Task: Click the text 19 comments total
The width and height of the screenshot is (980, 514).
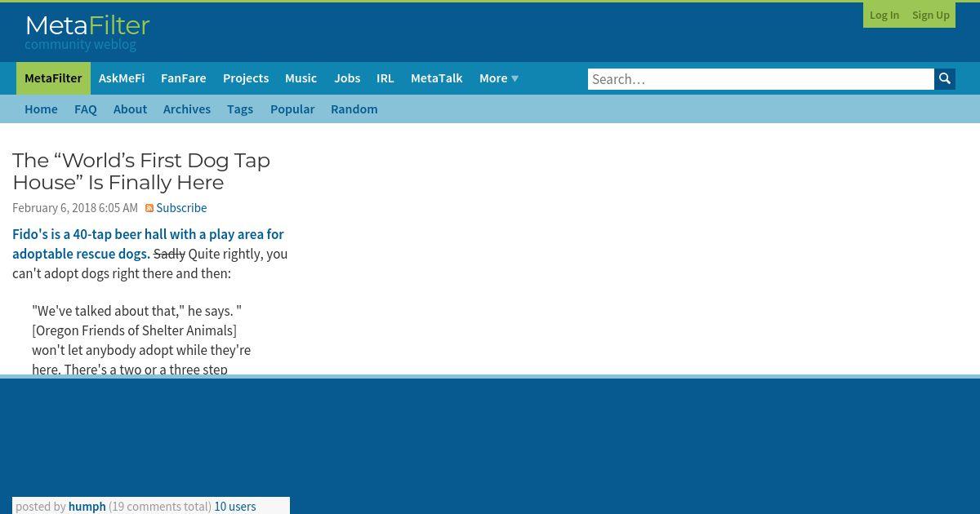Action: [160, 507]
